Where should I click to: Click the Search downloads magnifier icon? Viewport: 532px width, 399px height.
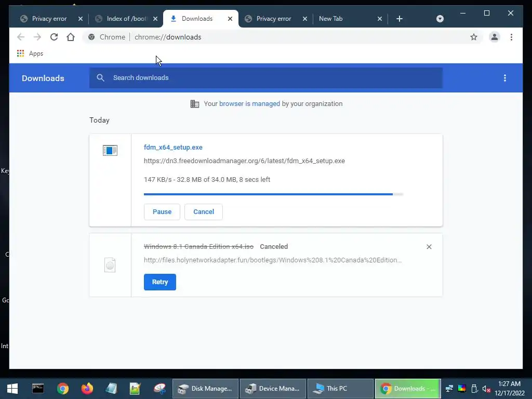point(100,78)
